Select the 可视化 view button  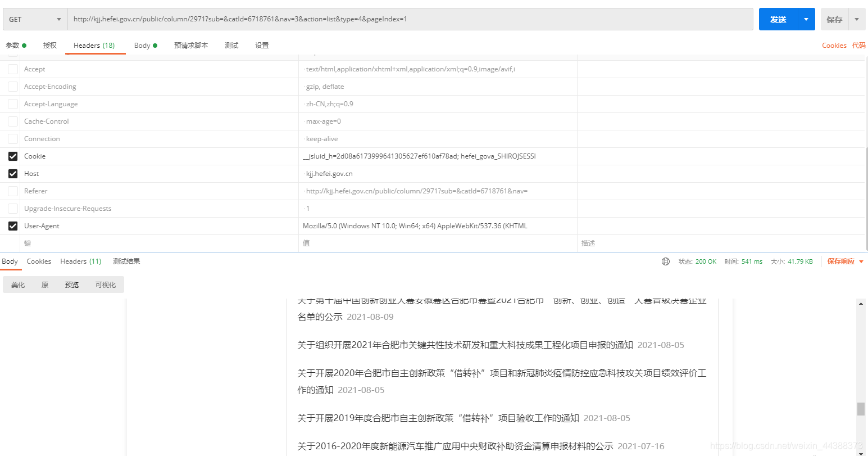click(106, 285)
